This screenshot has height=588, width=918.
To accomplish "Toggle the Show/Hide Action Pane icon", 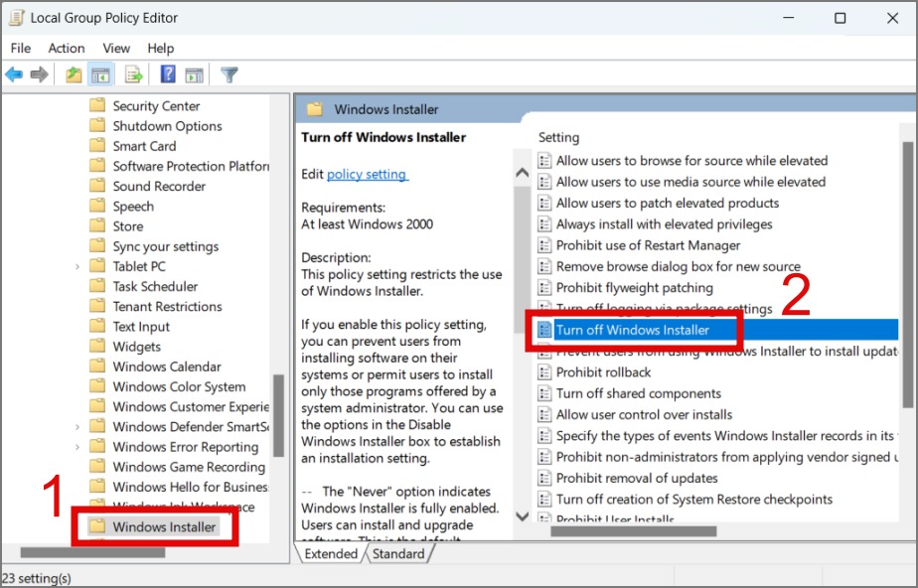I will (x=194, y=74).
